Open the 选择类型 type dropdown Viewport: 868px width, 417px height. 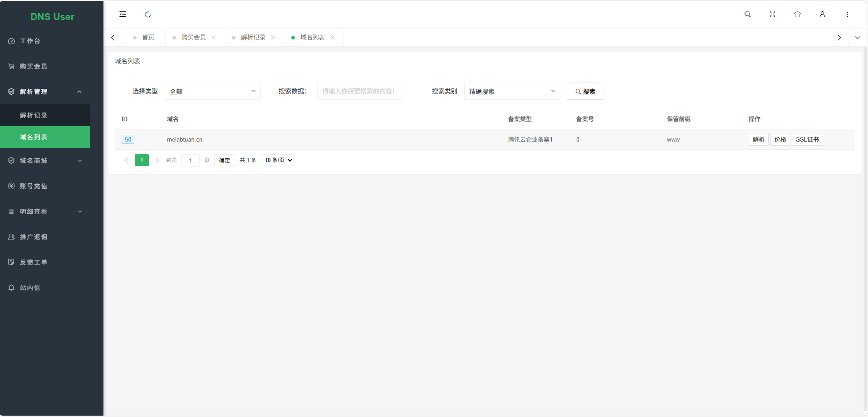tap(212, 91)
